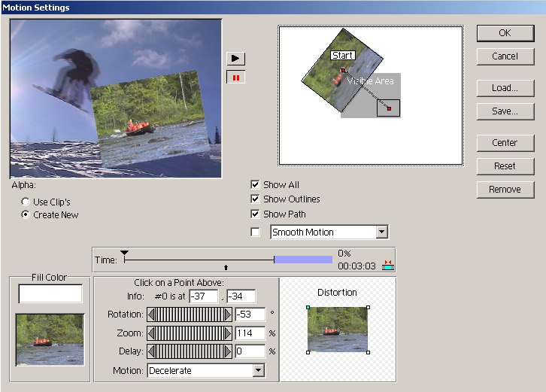Click Delay slider left arrow

[x=151, y=351]
